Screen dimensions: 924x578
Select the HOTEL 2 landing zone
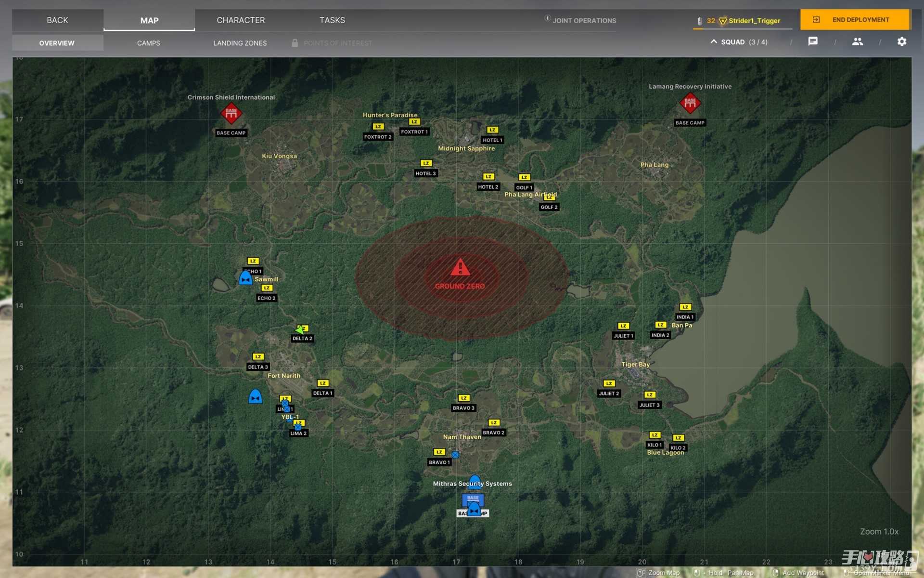tap(488, 182)
